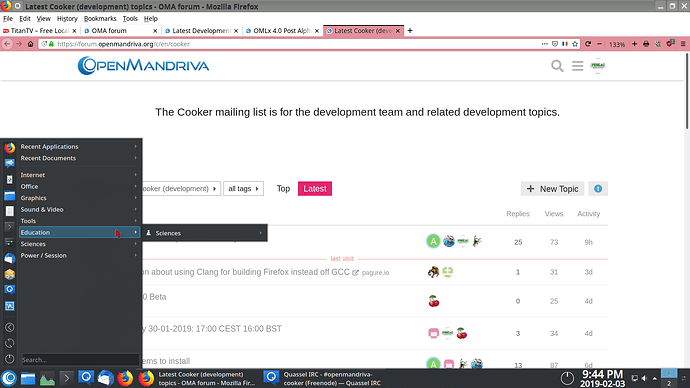Viewport: 690px width, 388px height.
Task: Open the system monitor icon in the taskbar
Action: click(x=47, y=378)
